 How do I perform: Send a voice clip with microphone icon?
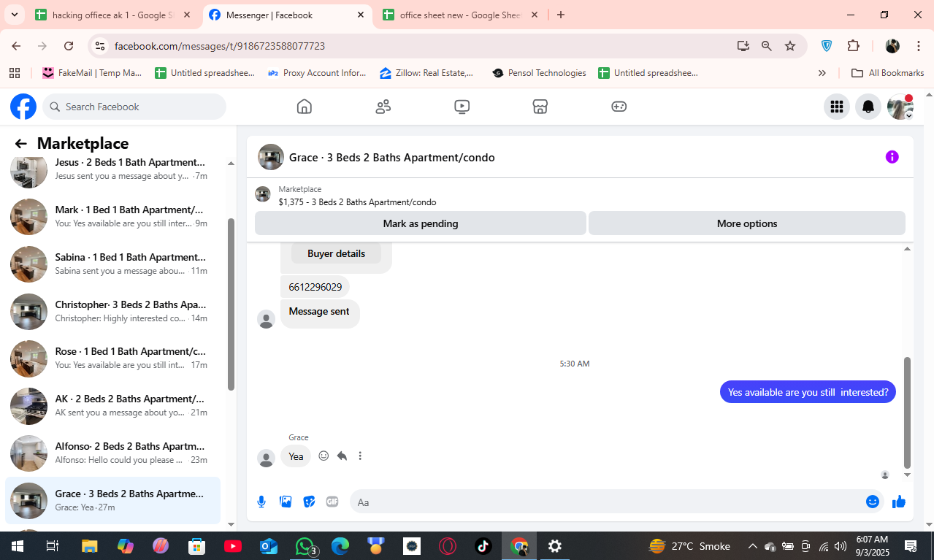261,502
